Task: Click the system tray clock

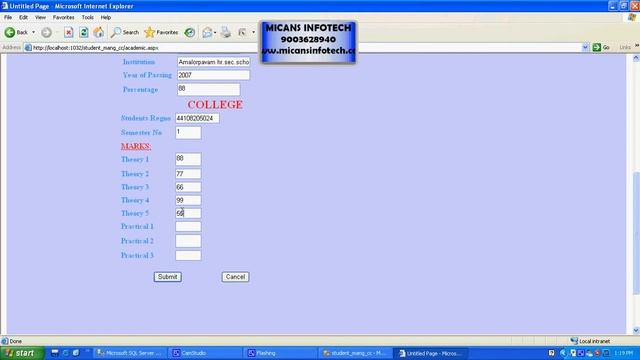Action: [x=623, y=353]
